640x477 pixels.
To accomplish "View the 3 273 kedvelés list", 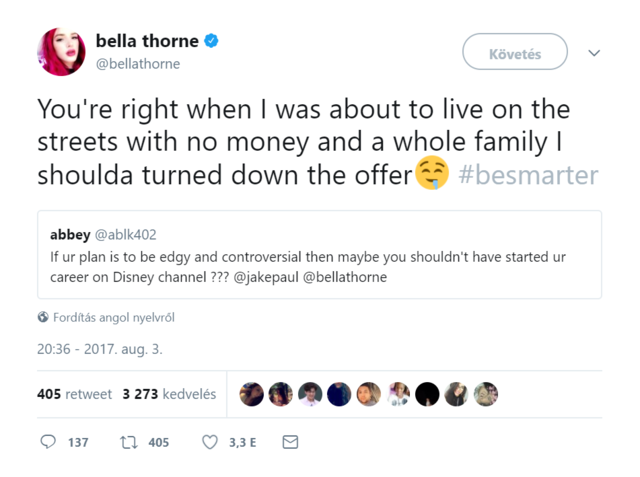I will pyautogui.click(x=169, y=394).
